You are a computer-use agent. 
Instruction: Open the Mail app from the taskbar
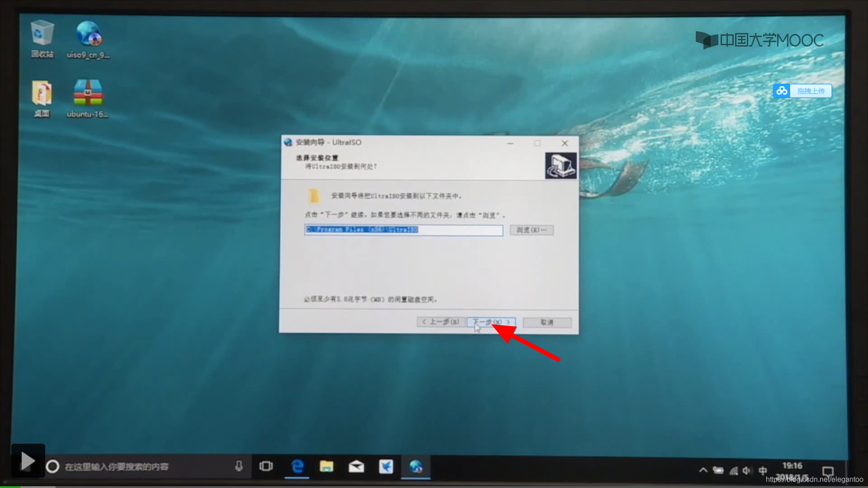pyautogui.click(x=356, y=467)
